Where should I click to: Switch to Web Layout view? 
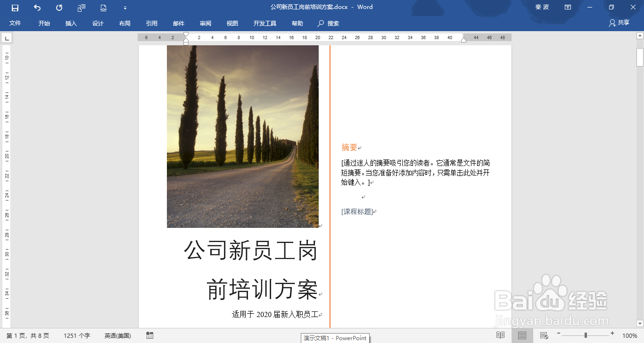click(x=544, y=335)
